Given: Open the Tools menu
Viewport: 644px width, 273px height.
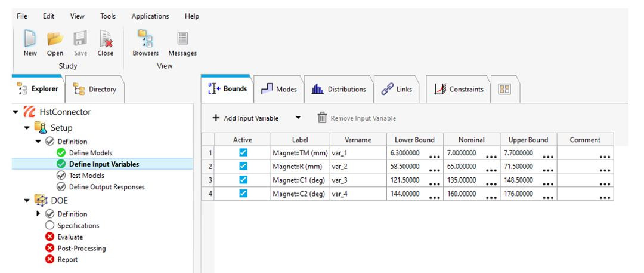Looking at the screenshot, I should 108,16.
